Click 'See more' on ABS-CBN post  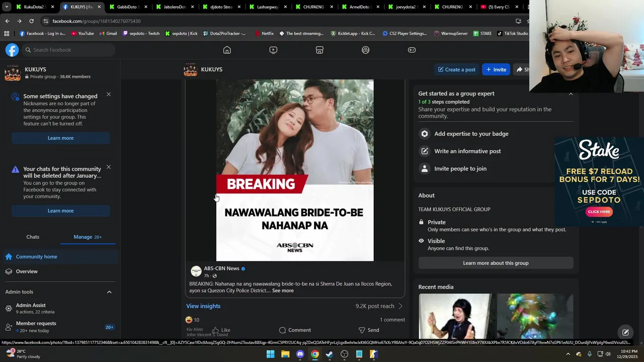(283, 291)
